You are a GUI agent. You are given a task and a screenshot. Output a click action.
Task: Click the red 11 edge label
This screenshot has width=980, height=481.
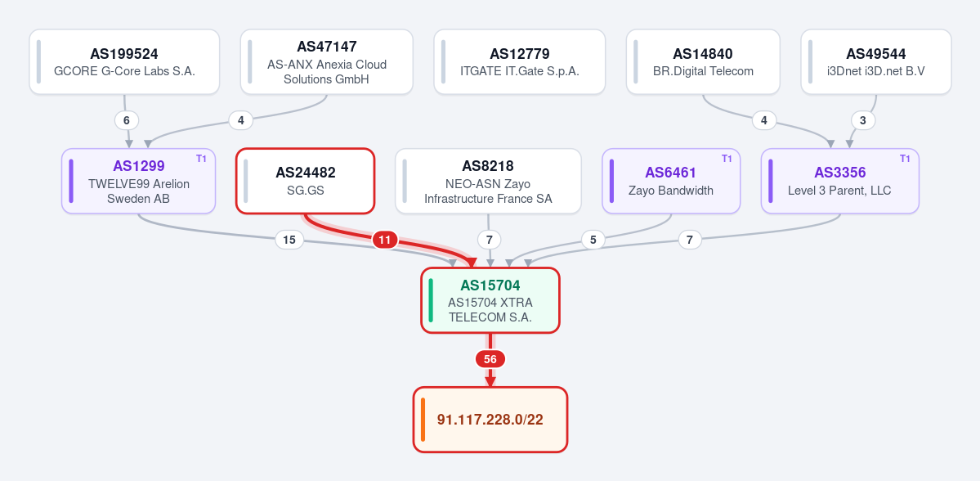pyautogui.click(x=385, y=240)
